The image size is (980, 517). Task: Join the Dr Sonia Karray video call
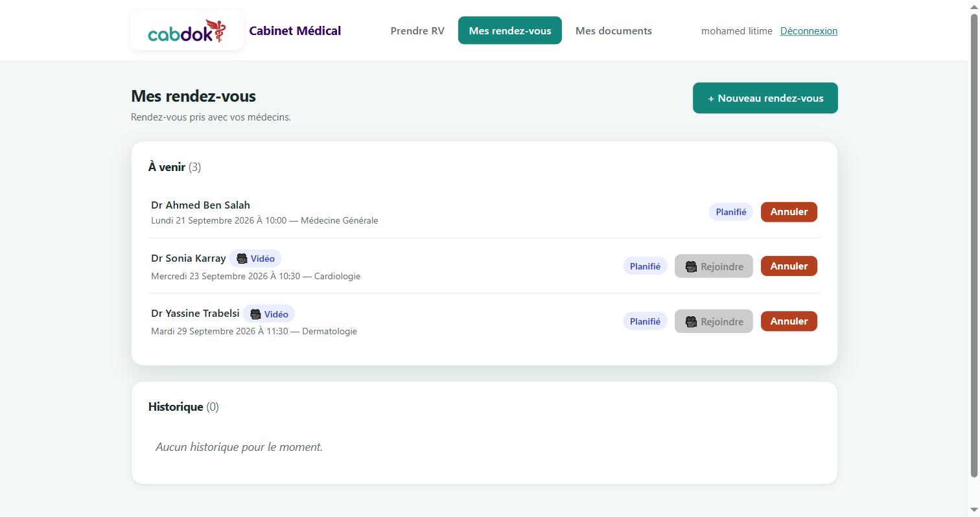pyautogui.click(x=714, y=266)
